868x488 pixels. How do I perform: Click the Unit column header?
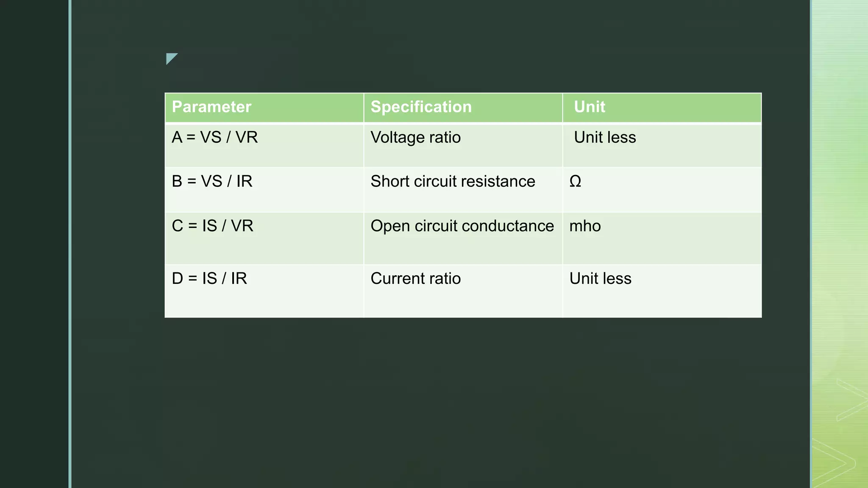coord(589,107)
